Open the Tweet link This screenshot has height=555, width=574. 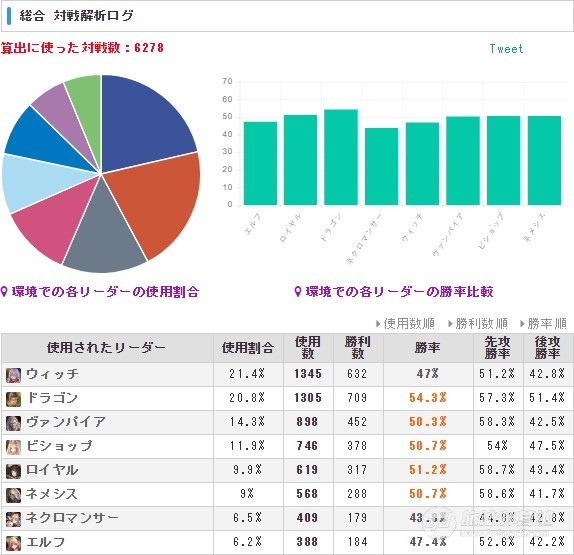[506, 49]
